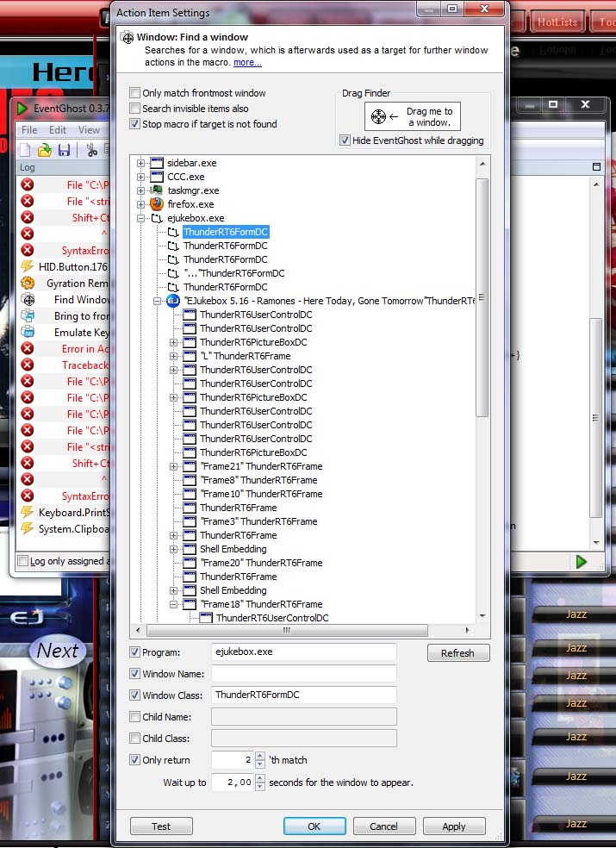Click the firefox.exe Firefox icon in tree
This screenshot has width=616, height=848.
point(157,204)
